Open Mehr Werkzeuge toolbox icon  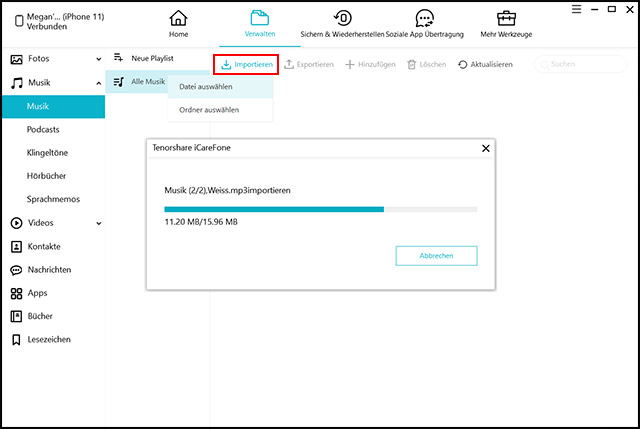pyautogui.click(x=506, y=18)
